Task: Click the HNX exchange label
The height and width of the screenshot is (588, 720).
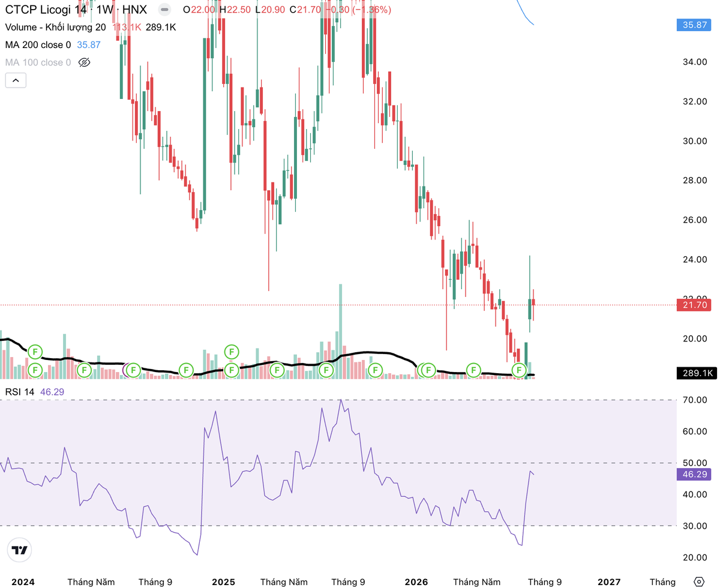Action: pos(134,10)
